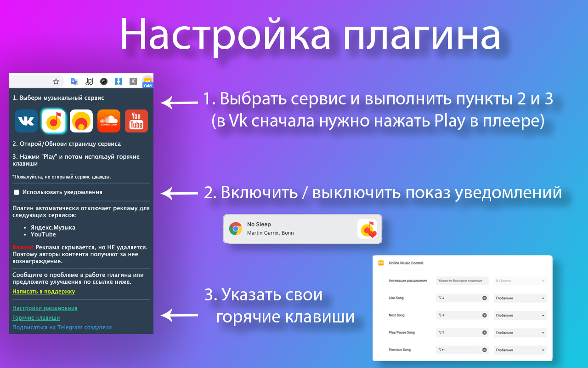The image size is (588, 368).
Task: Click the Chrome icon in the notification
Action: coord(236,229)
